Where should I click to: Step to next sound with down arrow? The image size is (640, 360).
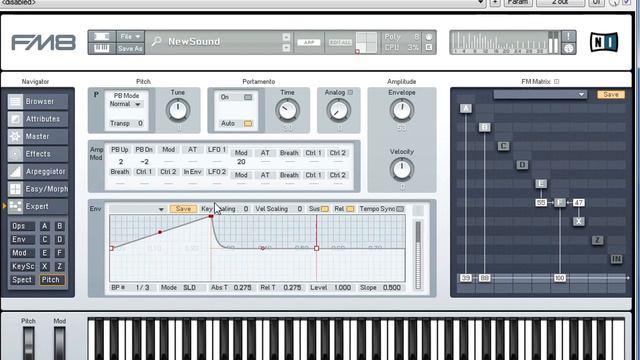click(x=286, y=47)
